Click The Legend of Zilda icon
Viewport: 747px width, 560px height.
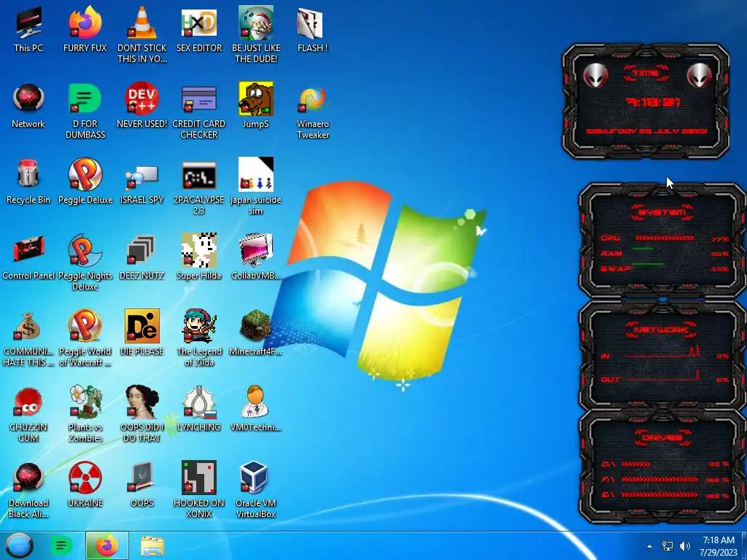(x=199, y=327)
